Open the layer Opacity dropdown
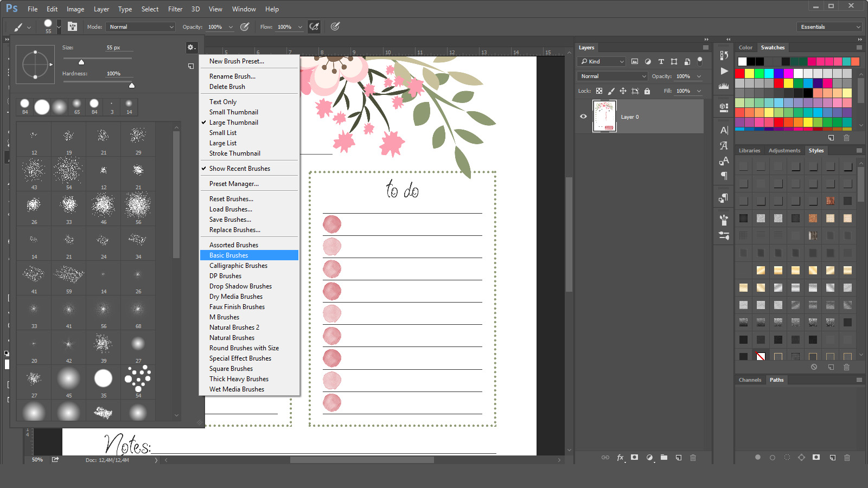This screenshot has width=868, height=488. click(699, 76)
